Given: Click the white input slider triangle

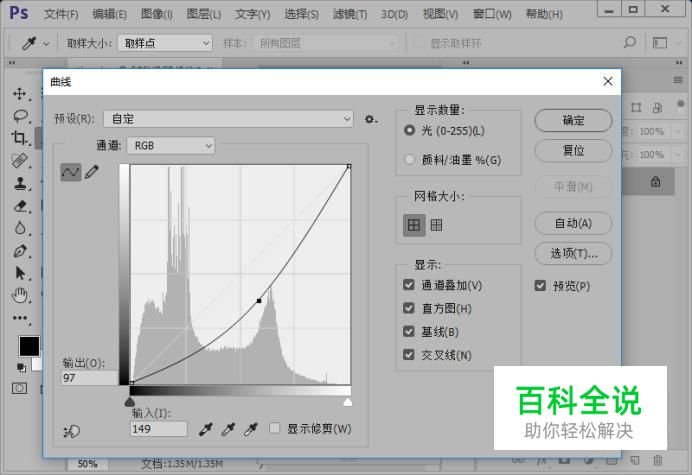Looking at the screenshot, I should (x=348, y=401).
